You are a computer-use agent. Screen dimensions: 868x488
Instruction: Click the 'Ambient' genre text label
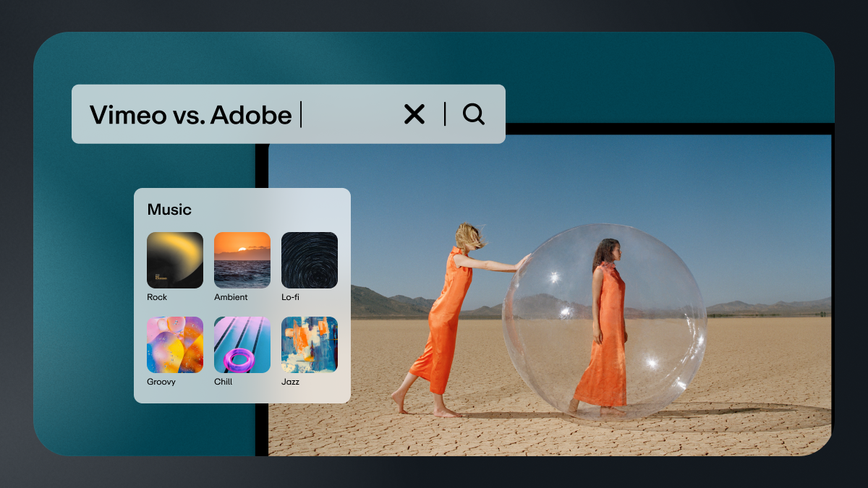point(231,297)
